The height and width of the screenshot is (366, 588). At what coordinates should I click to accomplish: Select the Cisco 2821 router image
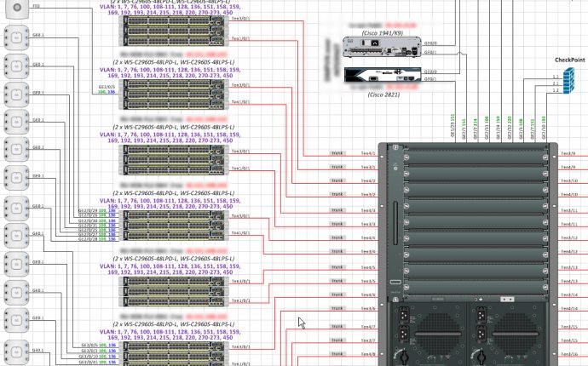tap(382, 75)
